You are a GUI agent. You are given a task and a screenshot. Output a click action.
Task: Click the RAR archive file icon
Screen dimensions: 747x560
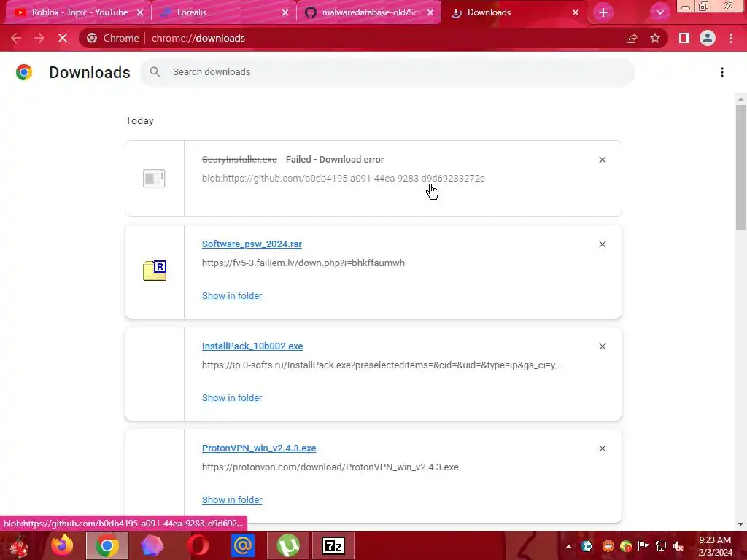(x=155, y=271)
